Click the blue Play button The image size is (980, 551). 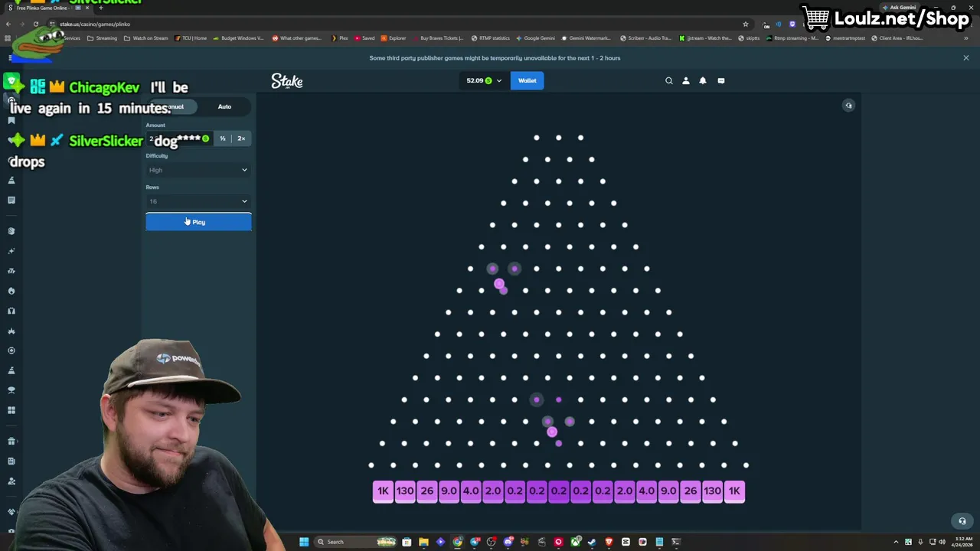(x=198, y=222)
